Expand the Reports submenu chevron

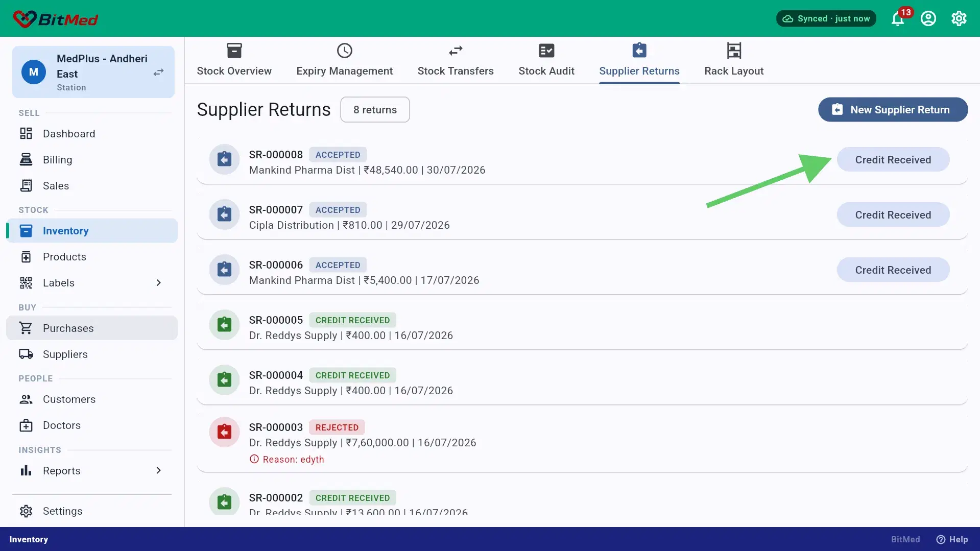click(159, 470)
